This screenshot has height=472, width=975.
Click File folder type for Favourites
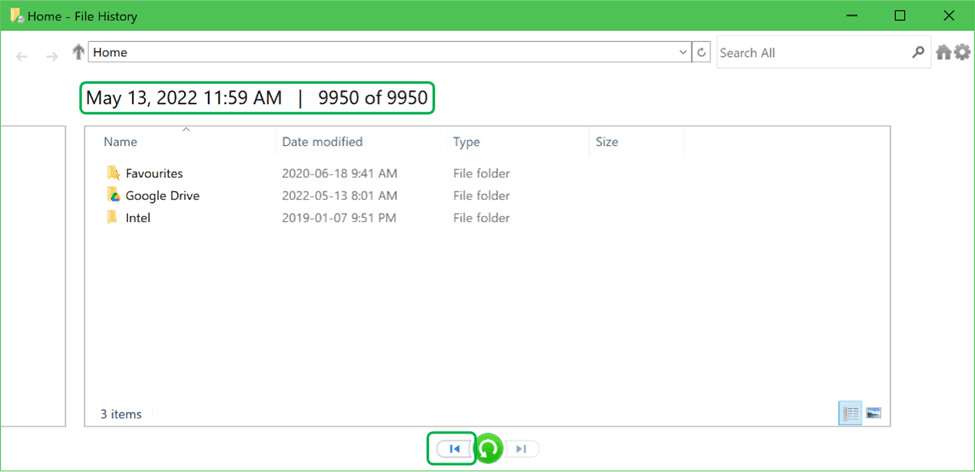pyautogui.click(x=481, y=174)
